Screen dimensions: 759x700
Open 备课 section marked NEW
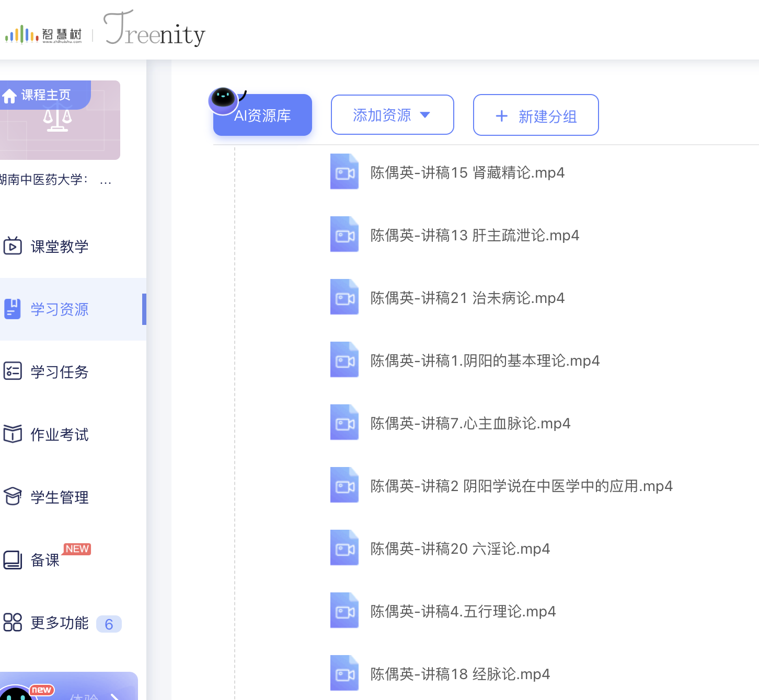[45, 560]
